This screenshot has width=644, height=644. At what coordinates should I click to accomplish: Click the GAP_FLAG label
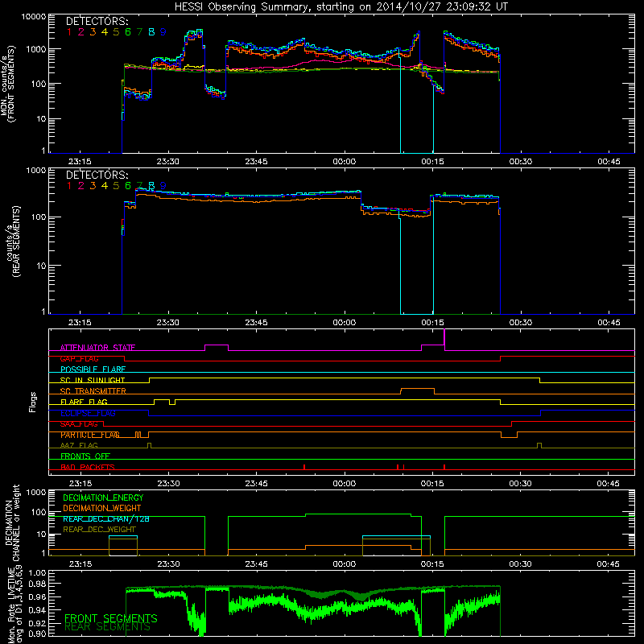click(x=79, y=358)
